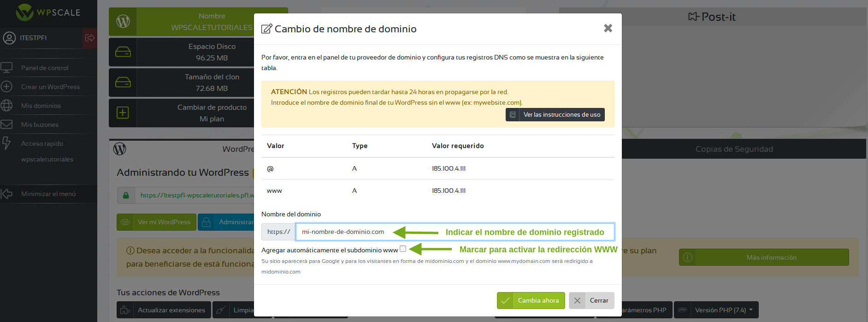Click Ver las instrucciones de uso button
Screen dimensions: 868x322
pyautogui.click(x=555, y=114)
